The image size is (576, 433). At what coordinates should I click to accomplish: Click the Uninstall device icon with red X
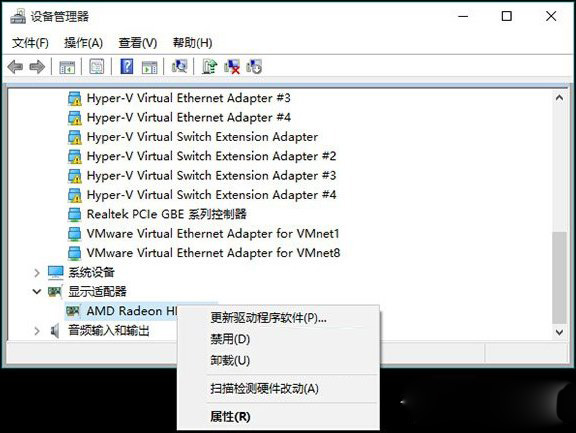tap(232, 67)
